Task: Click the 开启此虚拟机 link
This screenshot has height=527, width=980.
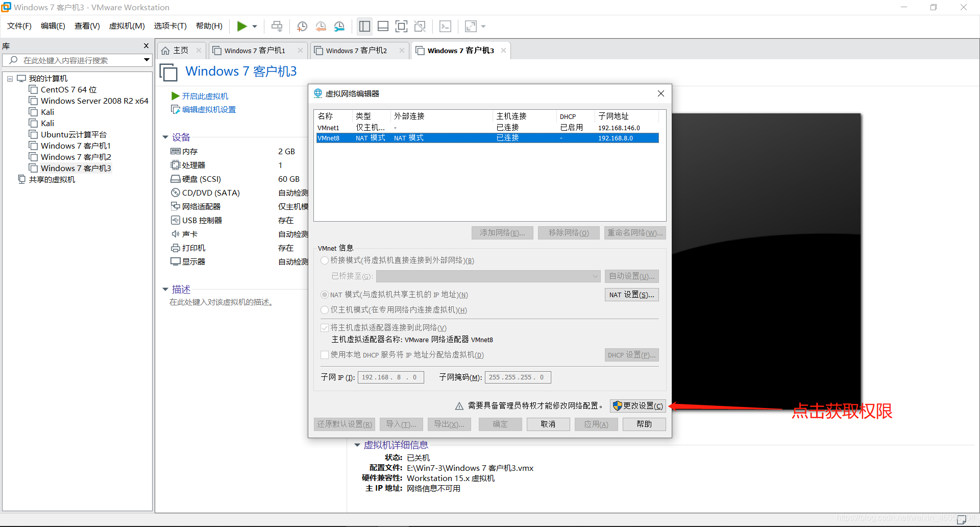Action: (x=205, y=96)
